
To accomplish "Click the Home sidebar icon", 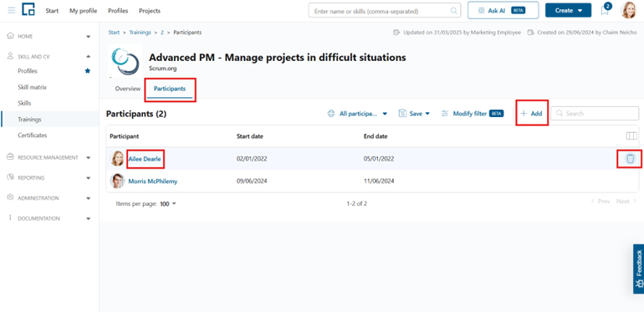I will [11, 36].
